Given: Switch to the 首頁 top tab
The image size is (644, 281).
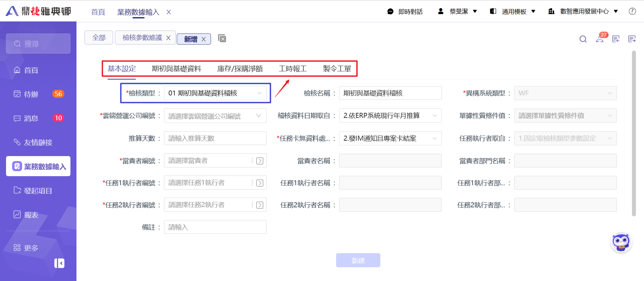Looking at the screenshot, I should click(98, 12).
